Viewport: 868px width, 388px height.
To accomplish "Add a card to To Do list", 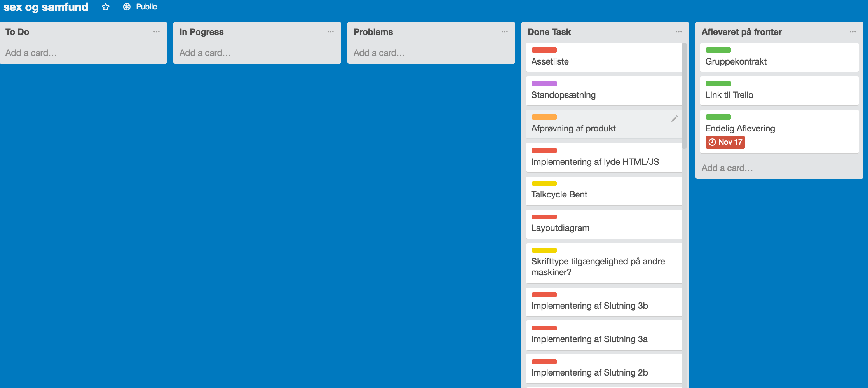I will click(31, 53).
